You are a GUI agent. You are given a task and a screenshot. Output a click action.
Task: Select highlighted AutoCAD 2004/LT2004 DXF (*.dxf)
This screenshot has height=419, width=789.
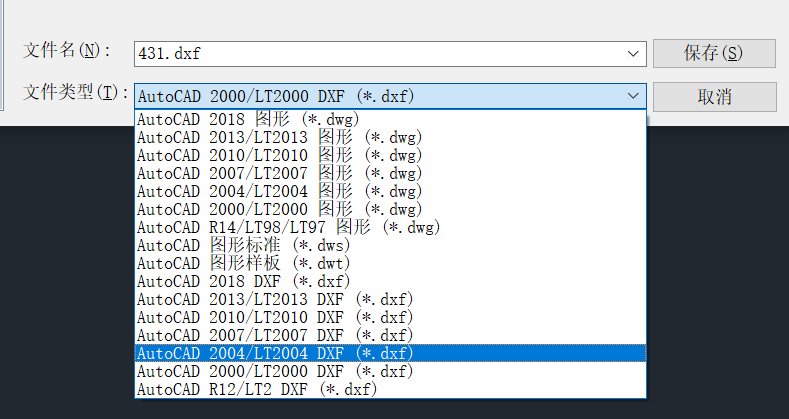pyautogui.click(x=390, y=353)
